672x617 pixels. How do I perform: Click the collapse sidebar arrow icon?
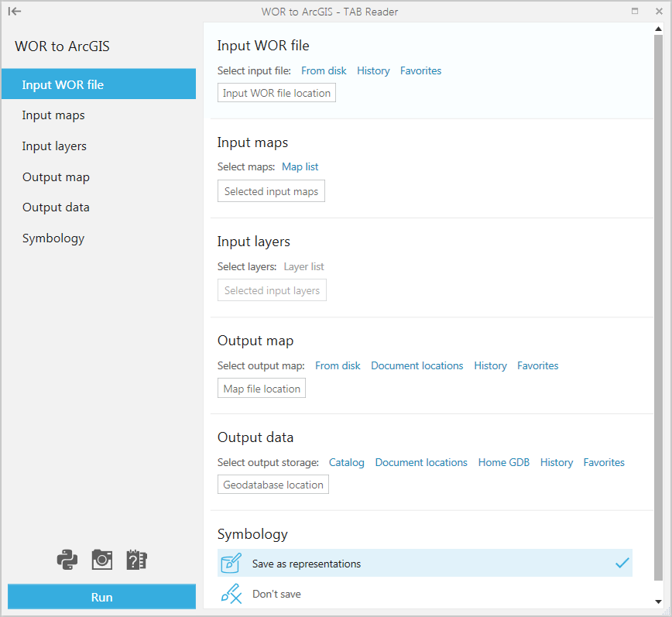15,12
